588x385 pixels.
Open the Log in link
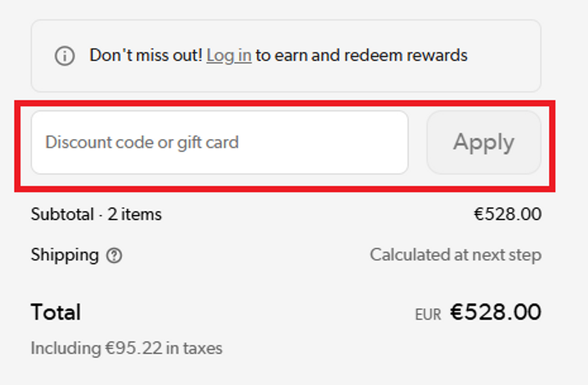click(x=229, y=55)
